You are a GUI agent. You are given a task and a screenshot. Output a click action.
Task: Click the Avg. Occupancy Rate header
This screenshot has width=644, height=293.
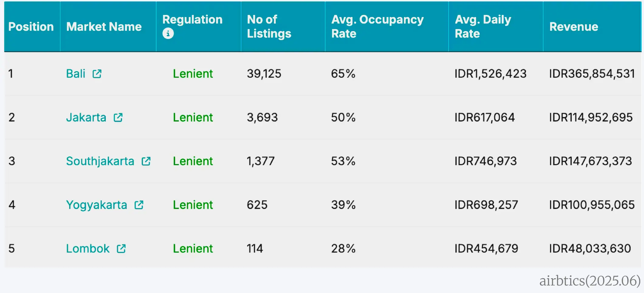[x=377, y=27]
